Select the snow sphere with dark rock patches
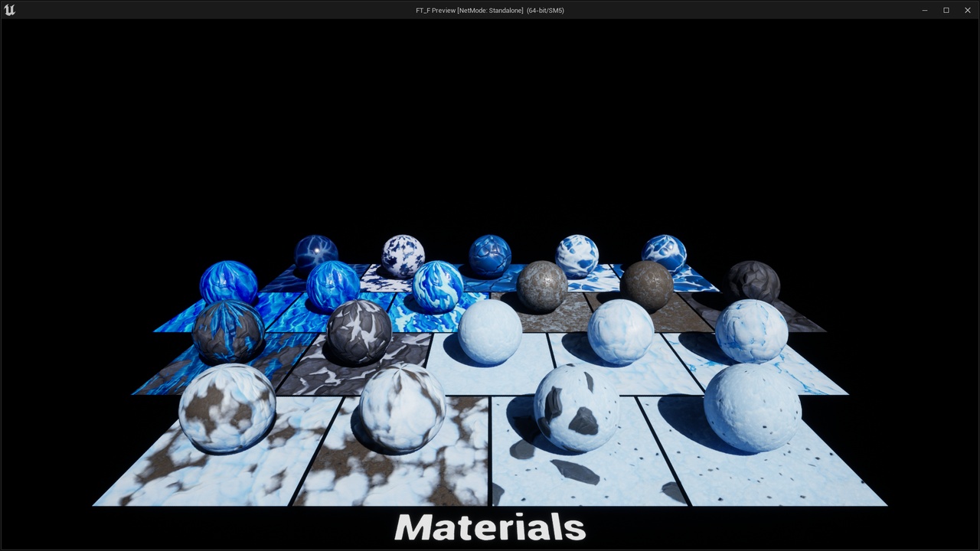The height and width of the screenshot is (551, 980). pyautogui.click(x=577, y=406)
